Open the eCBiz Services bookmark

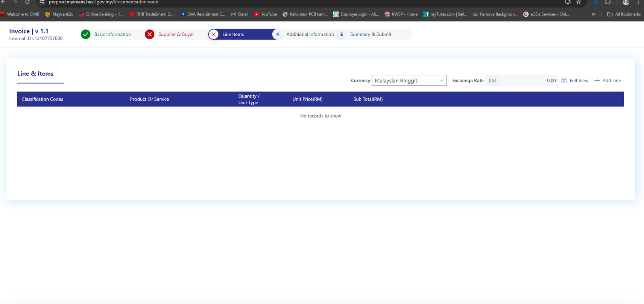[546, 14]
